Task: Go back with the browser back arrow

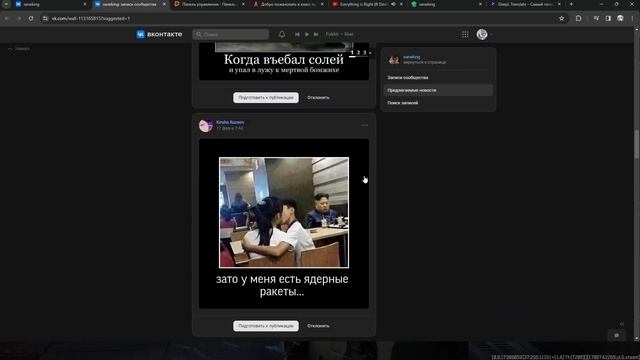Action: (x=7, y=18)
